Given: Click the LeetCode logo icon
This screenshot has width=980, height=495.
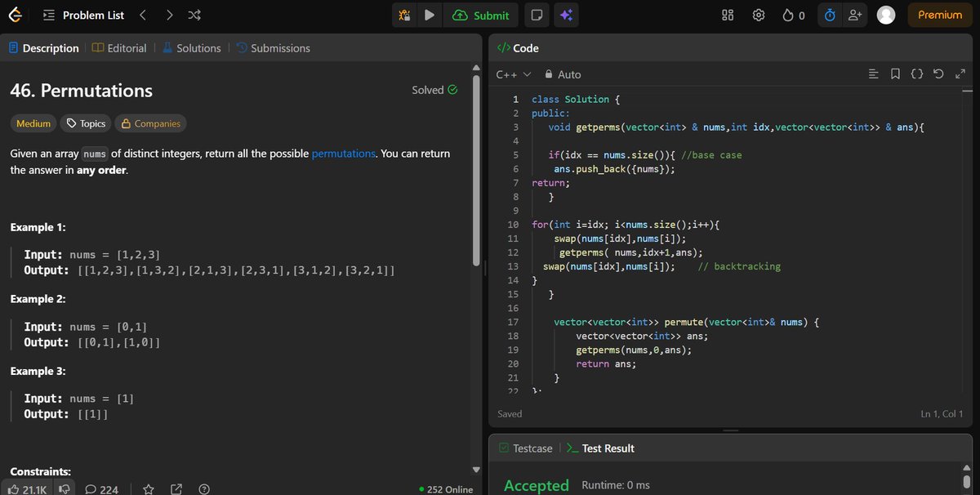Looking at the screenshot, I should click(x=16, y=15).
